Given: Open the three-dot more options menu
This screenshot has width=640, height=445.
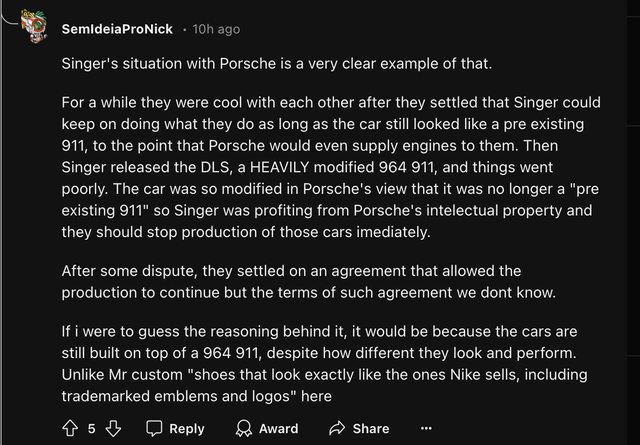Looking at the screenshot, I should pyautogui.click(x=427, y=428).
